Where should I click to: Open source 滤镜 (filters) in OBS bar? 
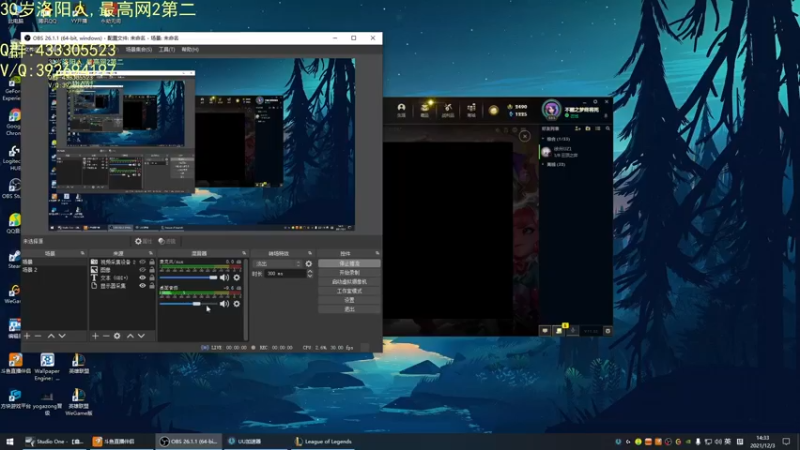167,241
